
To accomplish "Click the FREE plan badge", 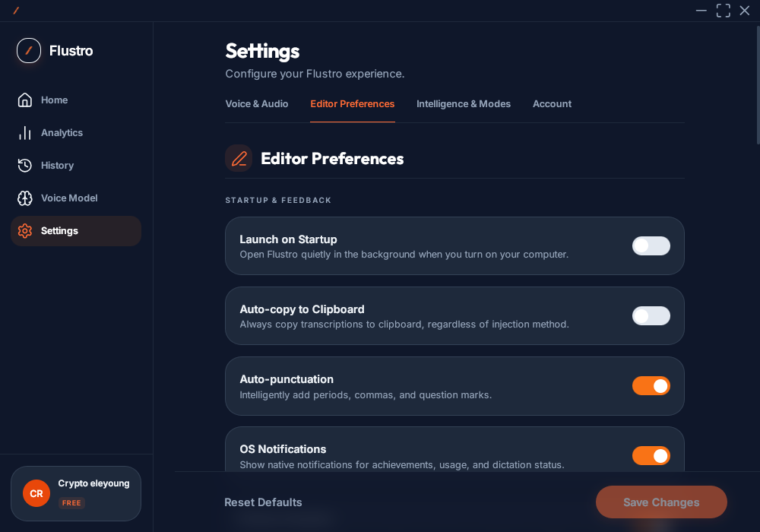I will point(71,503).
